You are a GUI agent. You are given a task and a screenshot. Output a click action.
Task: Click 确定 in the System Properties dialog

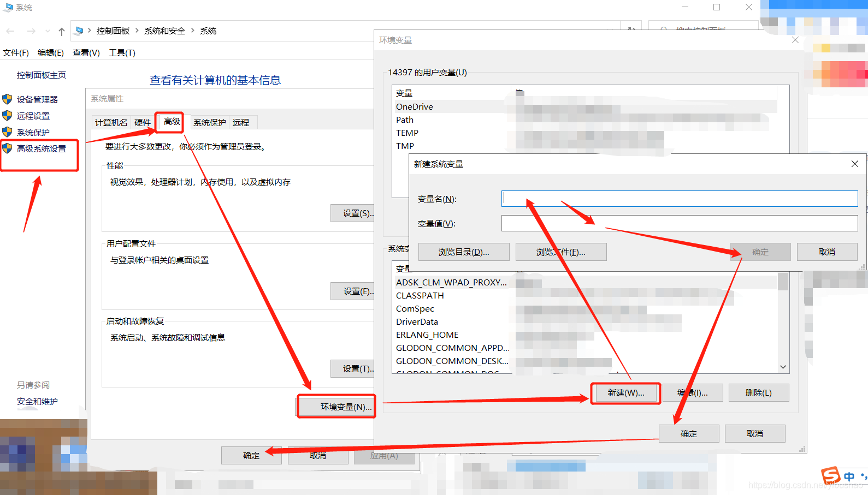251,455
